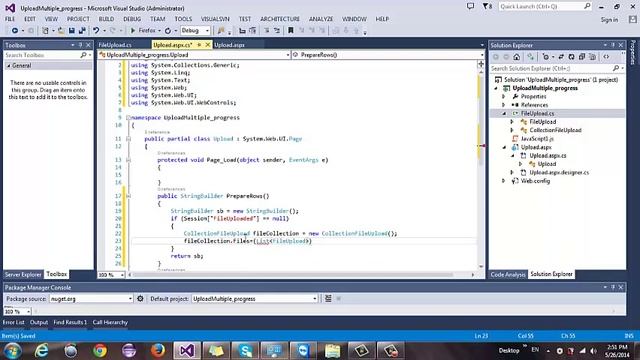The width and height of the screenshot is (640, 360).
Task: Switch to the Code Analysis tab
Action: tap(507, 274)
